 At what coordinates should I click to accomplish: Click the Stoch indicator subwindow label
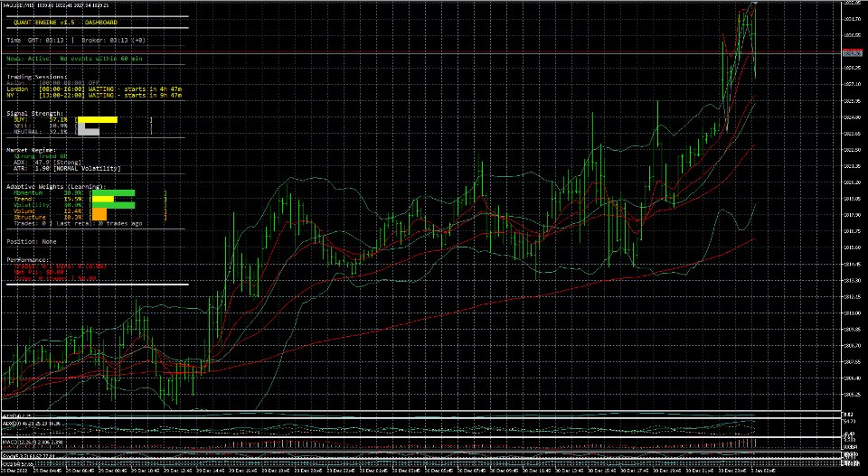[29, 456]
